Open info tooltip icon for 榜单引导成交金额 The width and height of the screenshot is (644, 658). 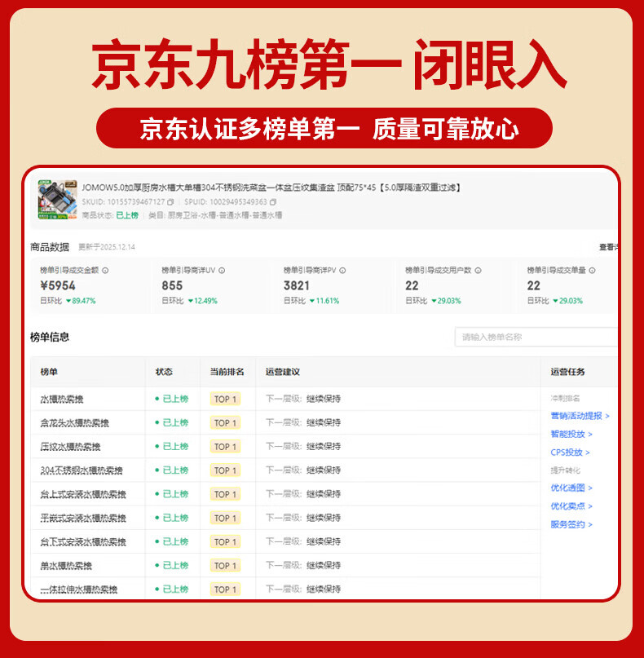point(105,271)
